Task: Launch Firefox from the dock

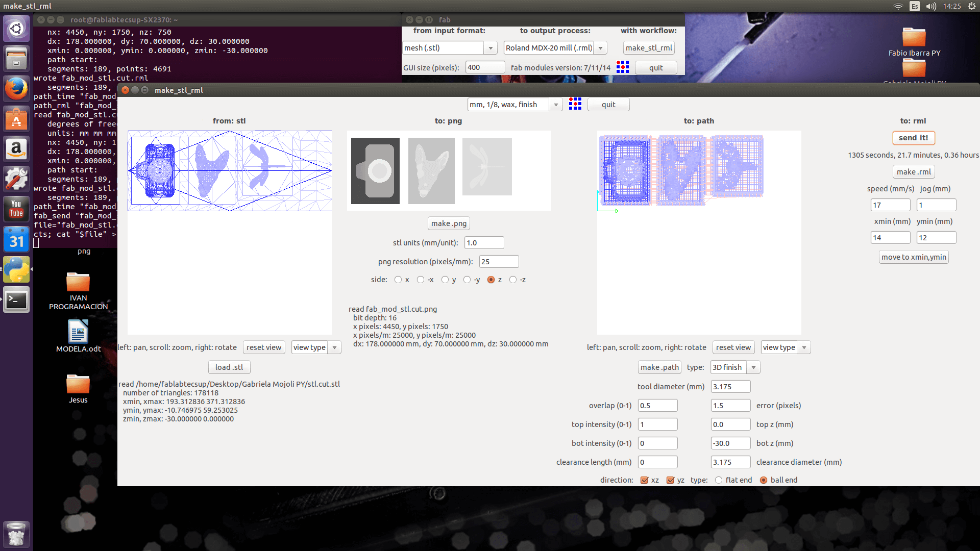Action: click(x=16, y=88)
